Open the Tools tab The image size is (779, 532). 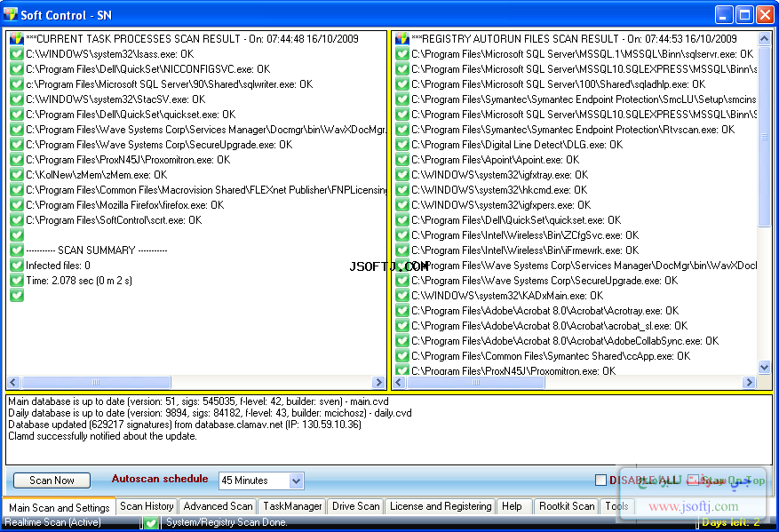[617, 506]
